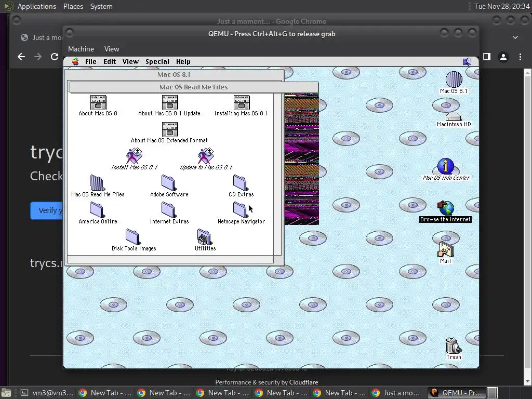Image resolution: width=532 pixels, height=399 pixels.
Task: Click the clock showing Tue Nov 28
Action: point(502,6)
